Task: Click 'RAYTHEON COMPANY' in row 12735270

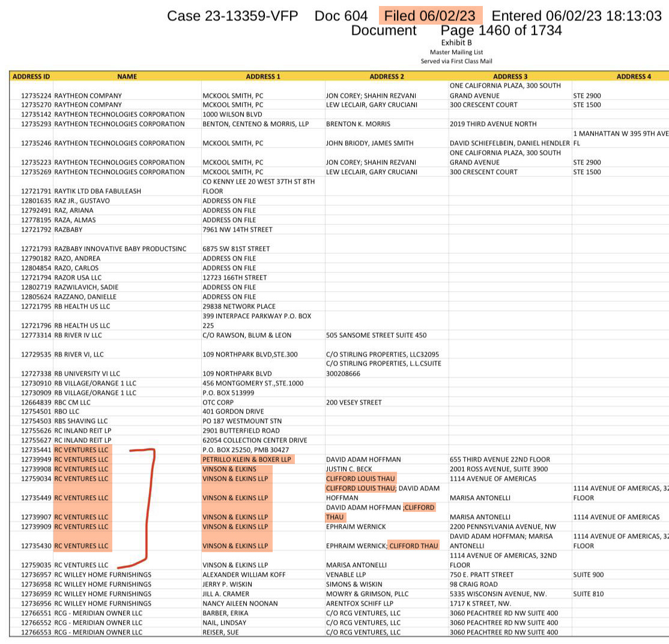Action: click(88, 105)
